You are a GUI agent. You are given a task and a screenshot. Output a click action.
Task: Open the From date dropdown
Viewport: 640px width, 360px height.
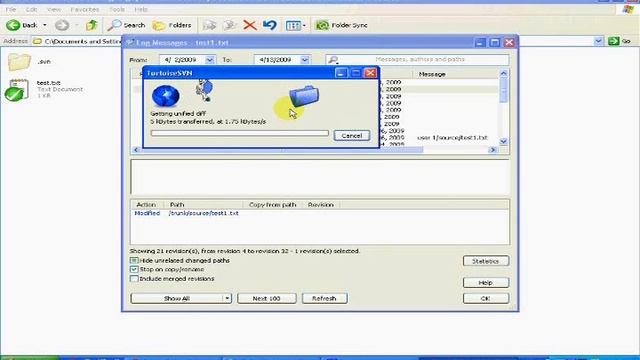[x=210, y=60]
